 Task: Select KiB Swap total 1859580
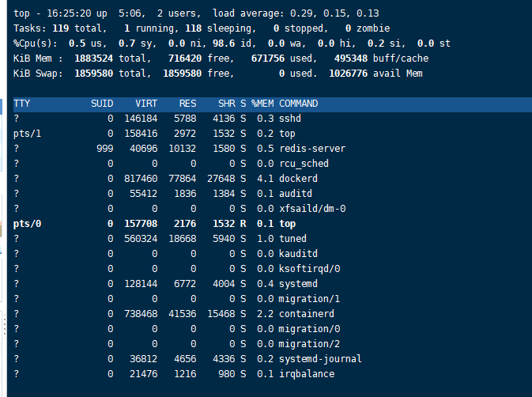coord(93,74)
